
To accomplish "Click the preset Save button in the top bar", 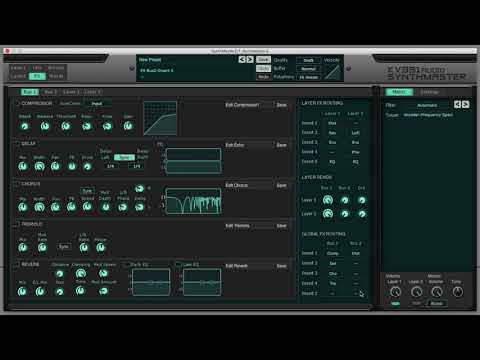I will point(263,60).
